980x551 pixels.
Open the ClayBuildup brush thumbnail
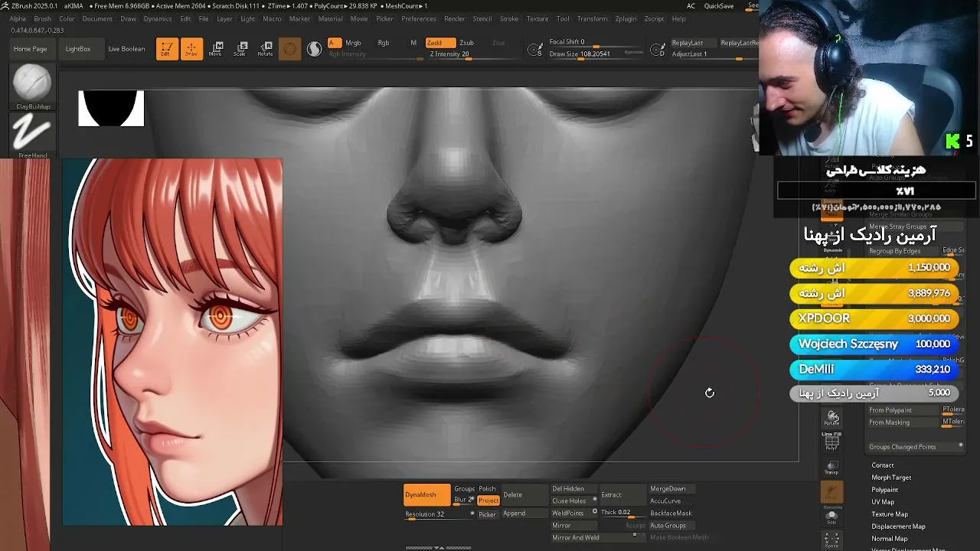tap(32, 86)
